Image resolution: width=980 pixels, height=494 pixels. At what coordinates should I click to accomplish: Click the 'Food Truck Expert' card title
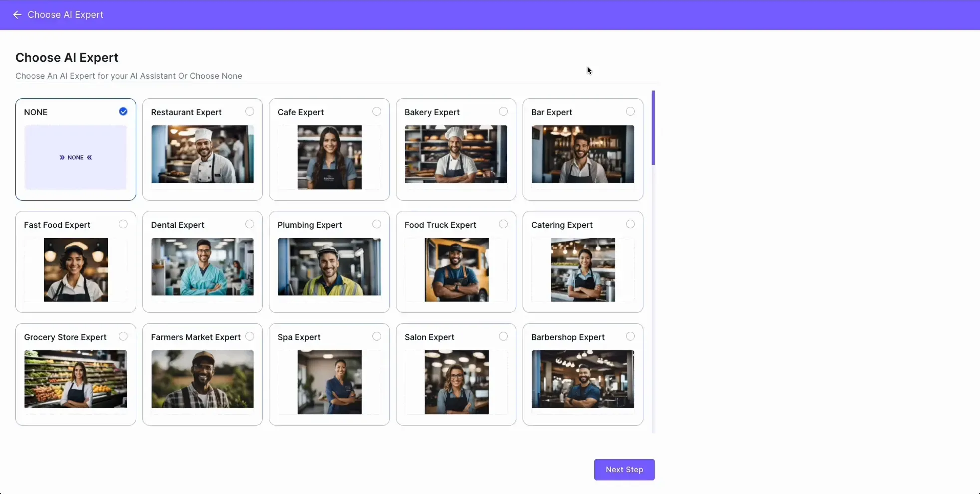[x=440, y=225]
